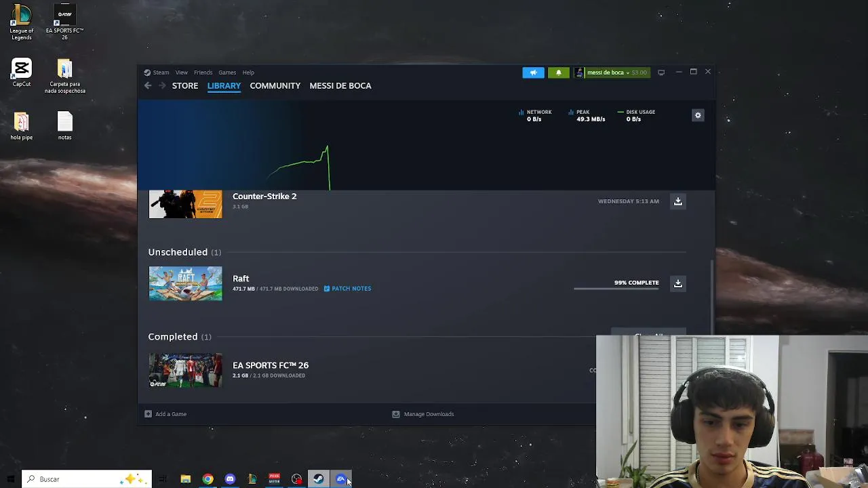Viewport: 868px width, 488px height.
Task: Click the Manage Downloads icon
Action: click(x=396, y=414)
